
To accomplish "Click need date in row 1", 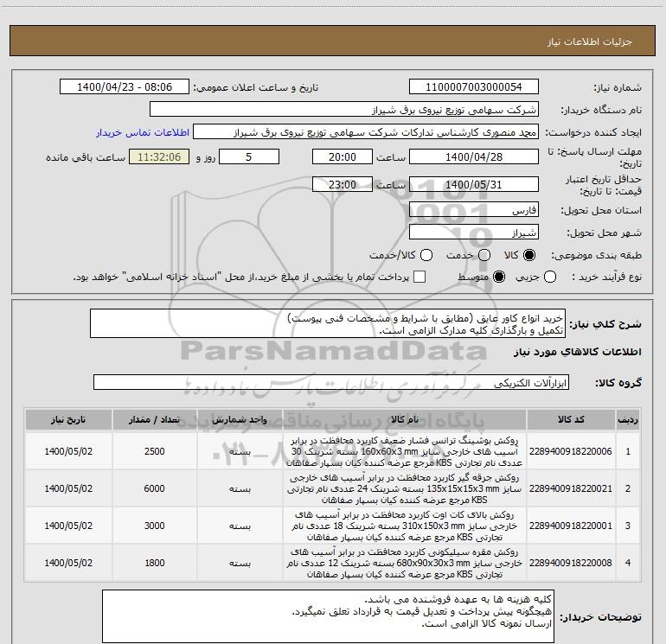I will tap(68, 451).
